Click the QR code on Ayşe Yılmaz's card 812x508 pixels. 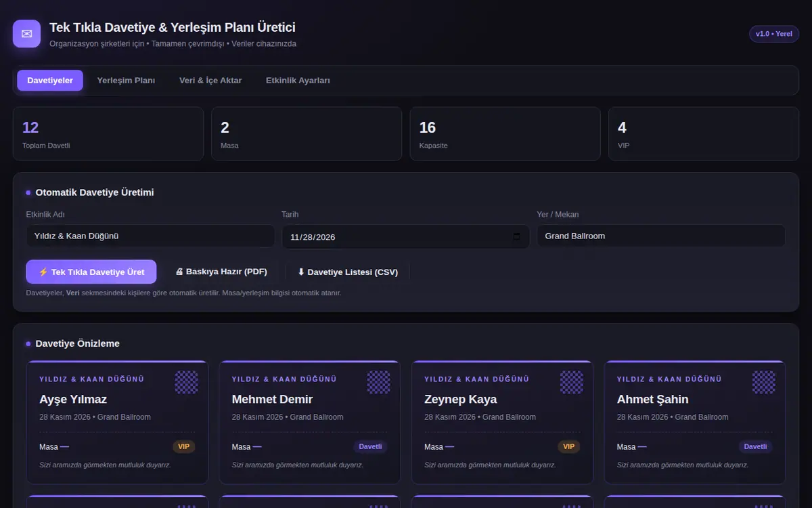point(187,382)
